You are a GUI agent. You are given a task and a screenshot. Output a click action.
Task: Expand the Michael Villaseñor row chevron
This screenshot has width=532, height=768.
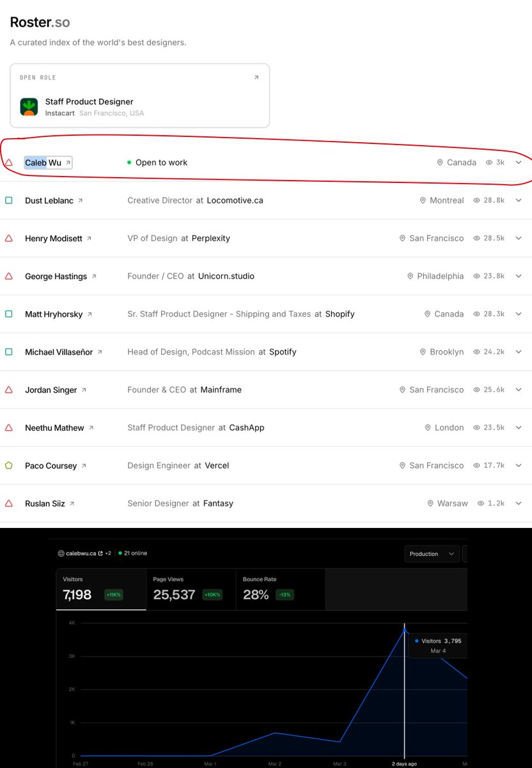(519, 351)
